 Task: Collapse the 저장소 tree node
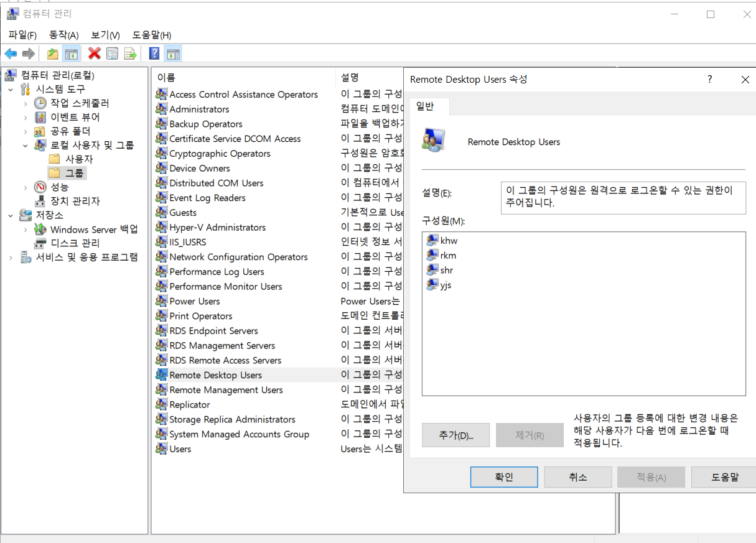[x=11, y=215]
